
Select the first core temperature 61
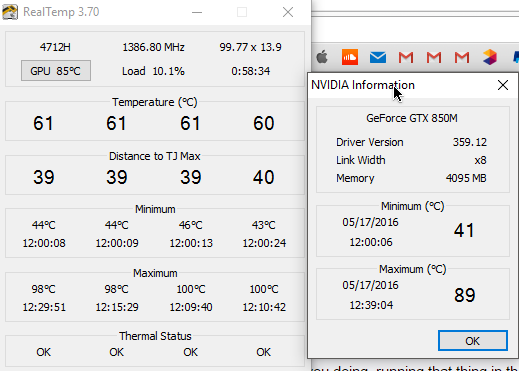[x=43, y=123]
